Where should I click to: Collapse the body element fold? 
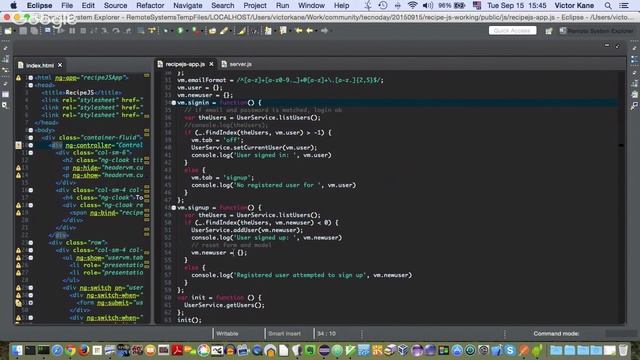coord(31,130)
